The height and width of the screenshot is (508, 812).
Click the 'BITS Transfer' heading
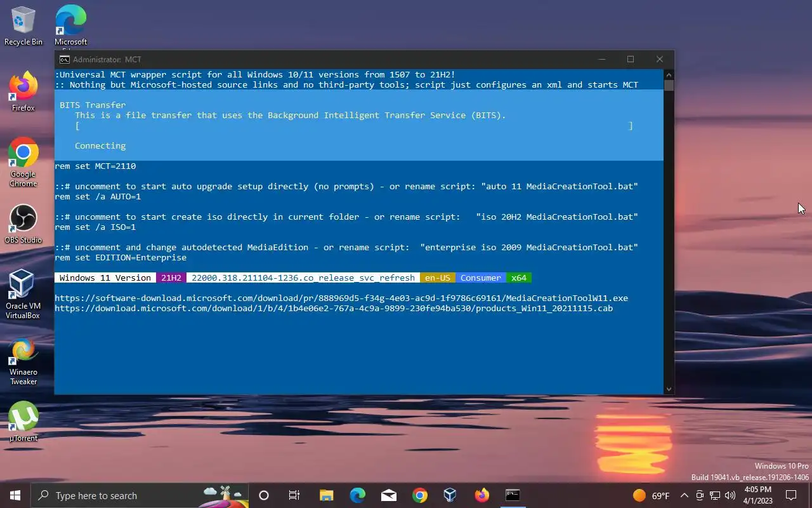point(93,105)
